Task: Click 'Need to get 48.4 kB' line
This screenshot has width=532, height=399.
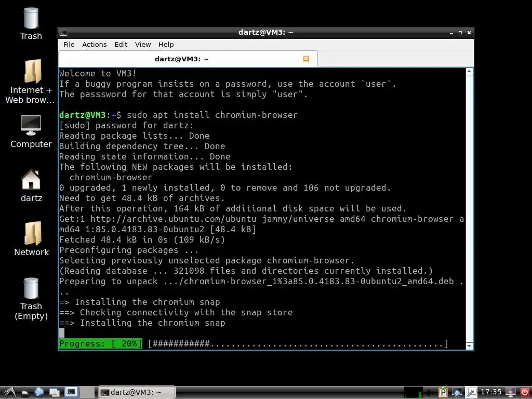Action: point(142,198)
